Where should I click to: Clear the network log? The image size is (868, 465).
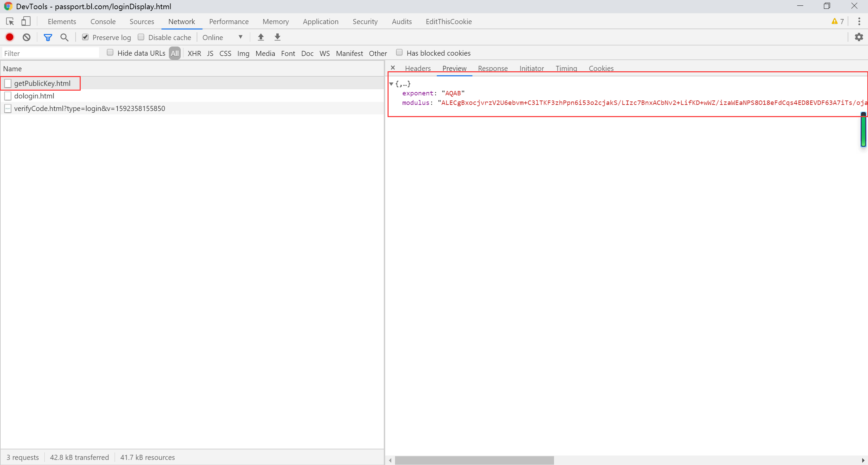pyautogui.click(x=26, y=37)
